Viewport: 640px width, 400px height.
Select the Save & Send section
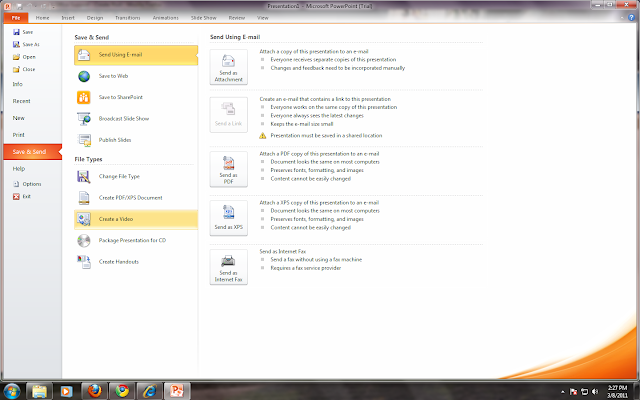pos(33,152)
